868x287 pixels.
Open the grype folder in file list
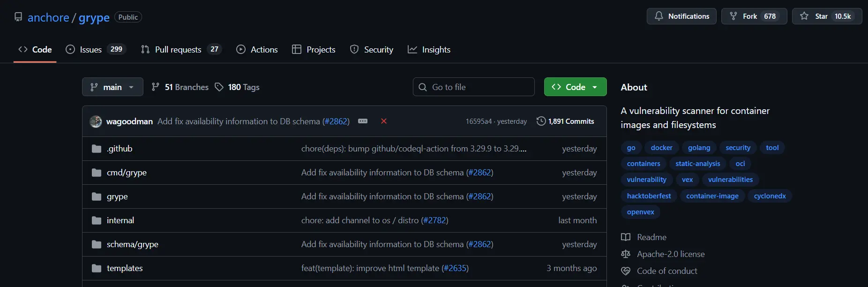[117, 196]
